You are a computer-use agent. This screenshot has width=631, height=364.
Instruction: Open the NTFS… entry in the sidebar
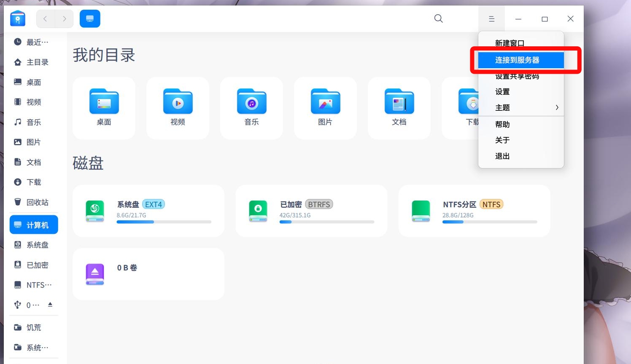pos(34,285)
